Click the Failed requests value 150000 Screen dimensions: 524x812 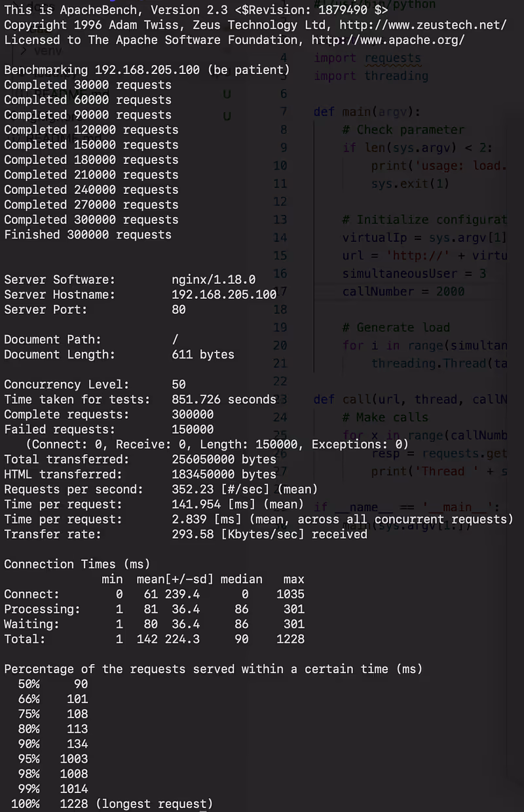(193, 429)
